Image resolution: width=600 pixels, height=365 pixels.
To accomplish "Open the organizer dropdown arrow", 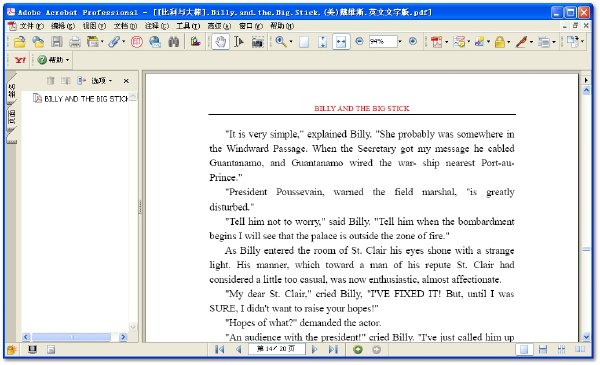I will [102, 42].
